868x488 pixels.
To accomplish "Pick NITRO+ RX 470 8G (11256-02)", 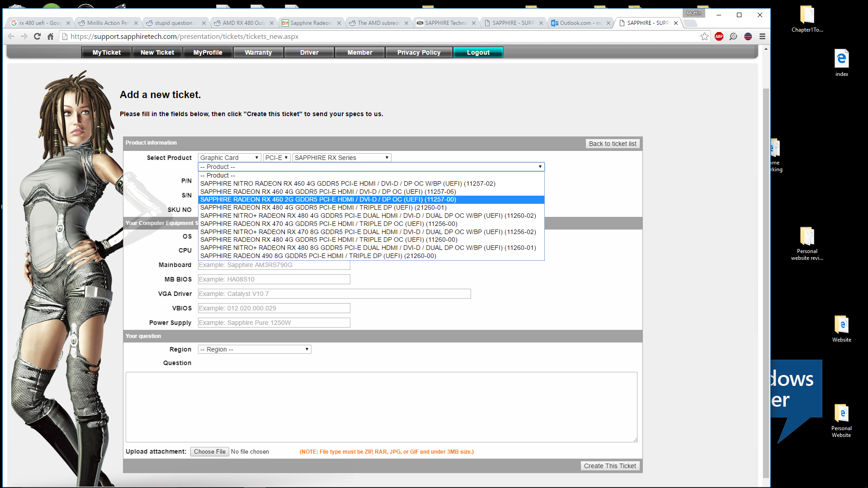I will point(371,232).
